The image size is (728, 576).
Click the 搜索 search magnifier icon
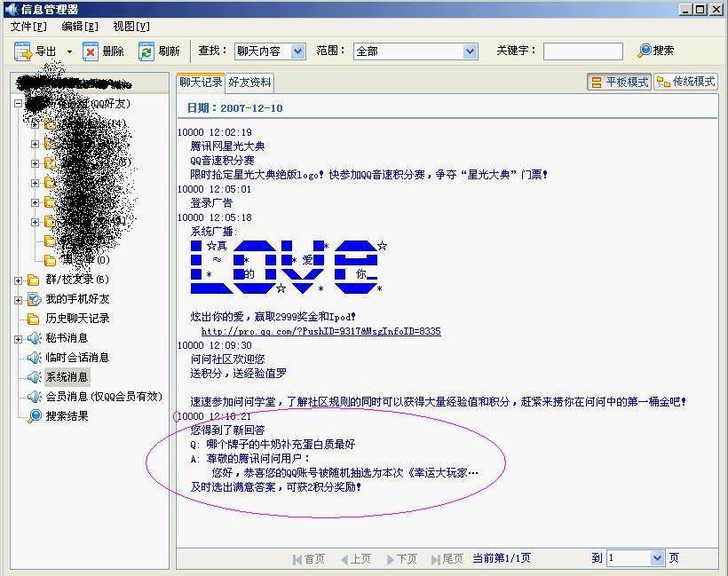(645, 51)
